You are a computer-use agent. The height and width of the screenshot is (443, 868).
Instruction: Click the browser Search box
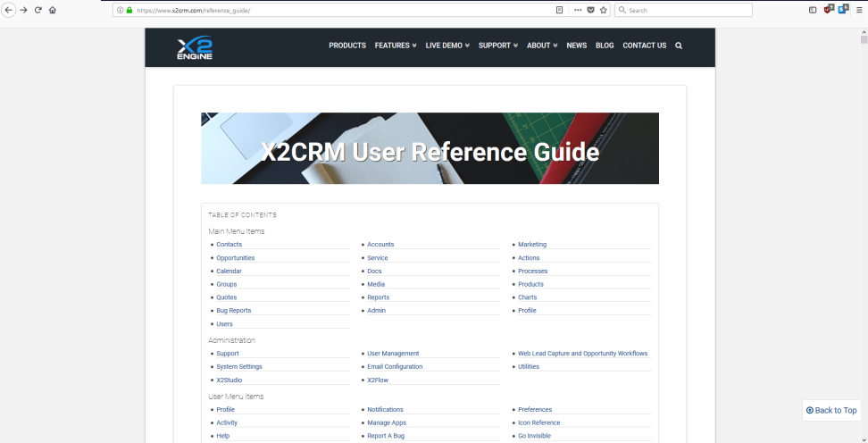tap(684, 10)
